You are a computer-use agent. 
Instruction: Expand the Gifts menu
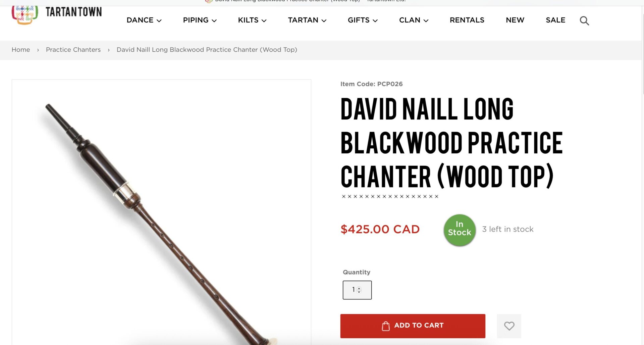pos(363,20)
